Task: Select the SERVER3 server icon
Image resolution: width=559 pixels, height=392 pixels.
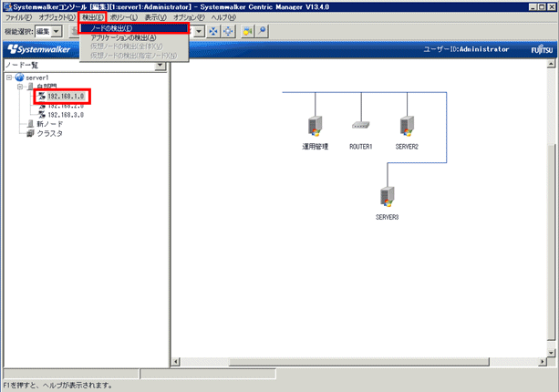Action: [x=387, y=196]
